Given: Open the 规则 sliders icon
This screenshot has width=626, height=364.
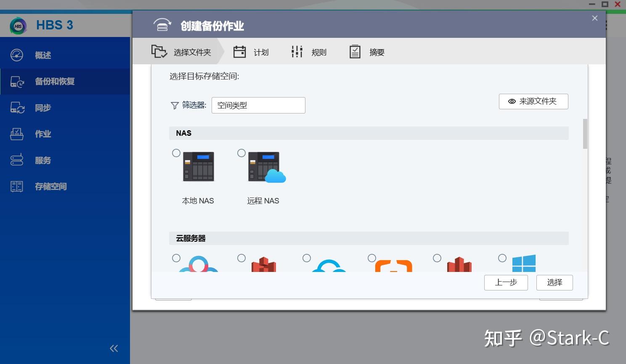Looking at the screenshot, I should pos(297,51).
